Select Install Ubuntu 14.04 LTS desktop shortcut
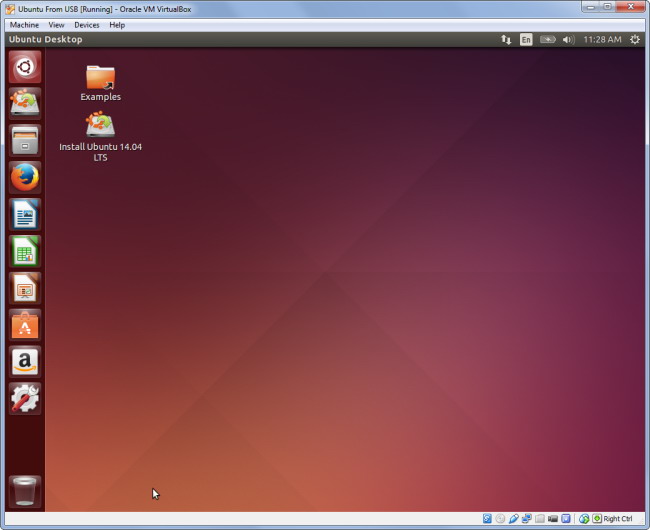The width and height of the screenshot is (650, 530). (x=100, y=126)
